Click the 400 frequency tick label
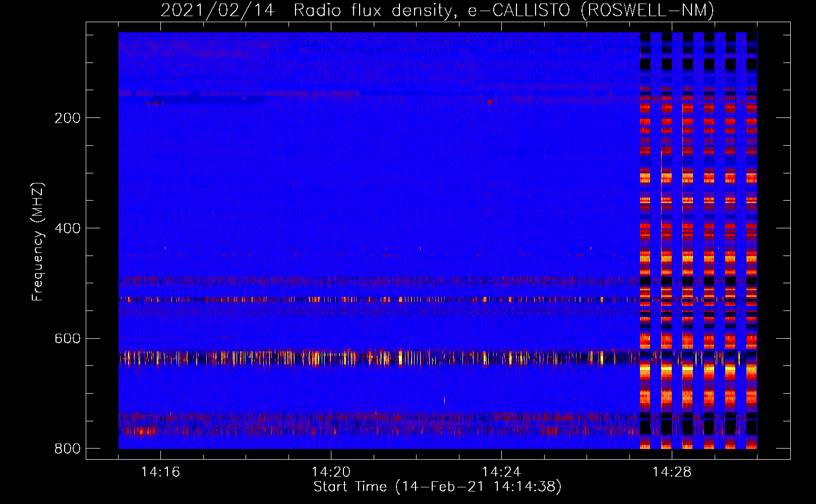The height and width of the screenshot is (504, 816). click(x=67, y=229)
